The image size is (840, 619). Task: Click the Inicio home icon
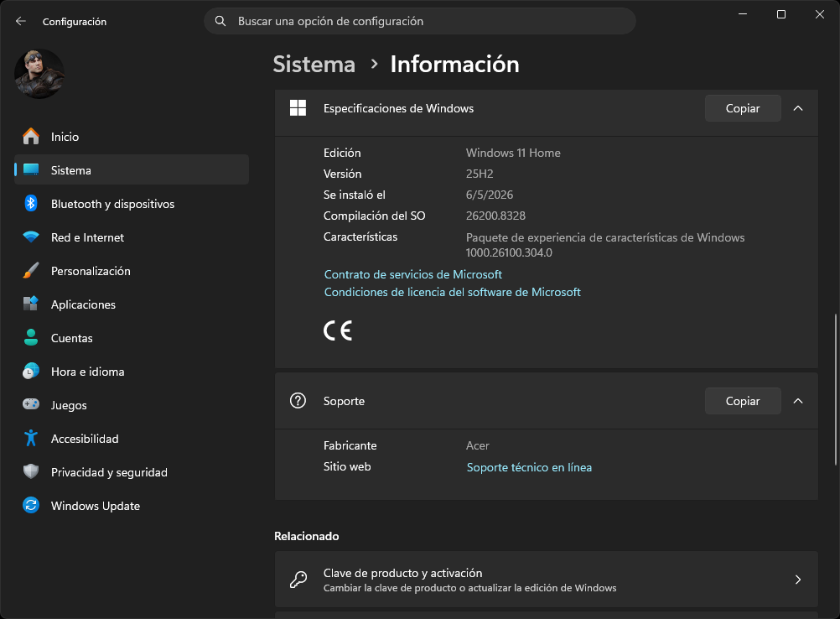[31, 137]
